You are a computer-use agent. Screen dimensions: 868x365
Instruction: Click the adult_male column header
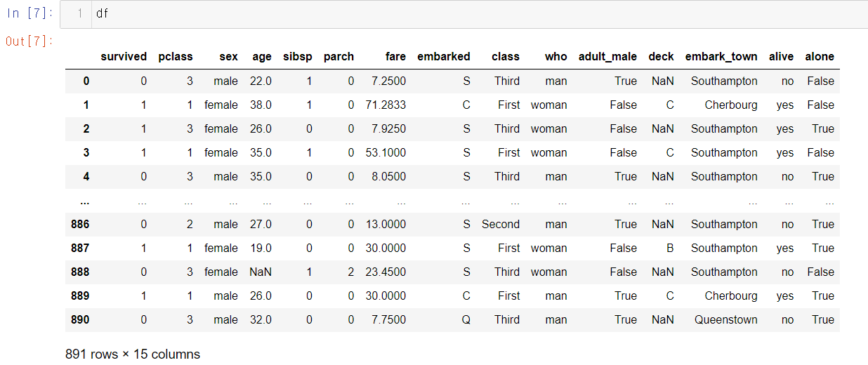(607, 57)
